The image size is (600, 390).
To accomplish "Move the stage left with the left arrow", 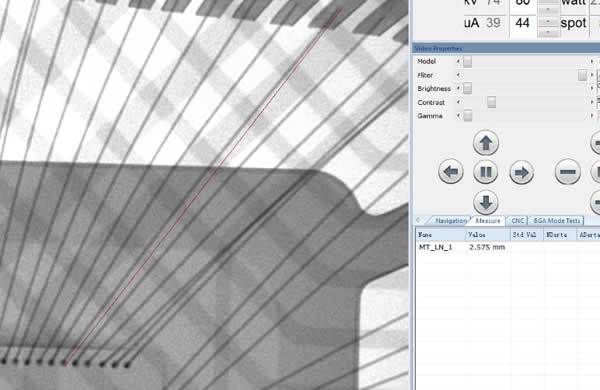I will pyautogui.click(x=451, y=172).
